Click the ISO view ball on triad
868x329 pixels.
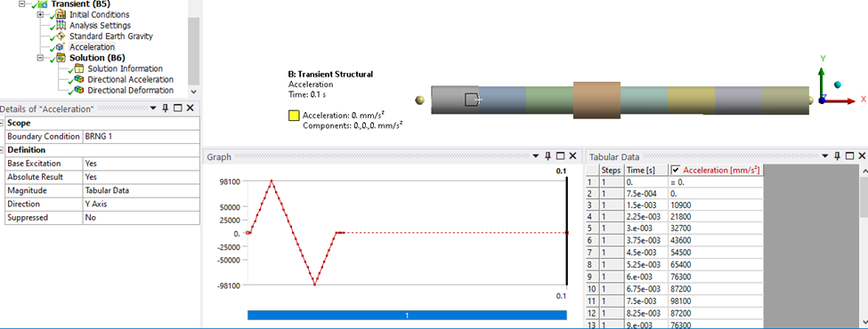[x=838, y=84]
